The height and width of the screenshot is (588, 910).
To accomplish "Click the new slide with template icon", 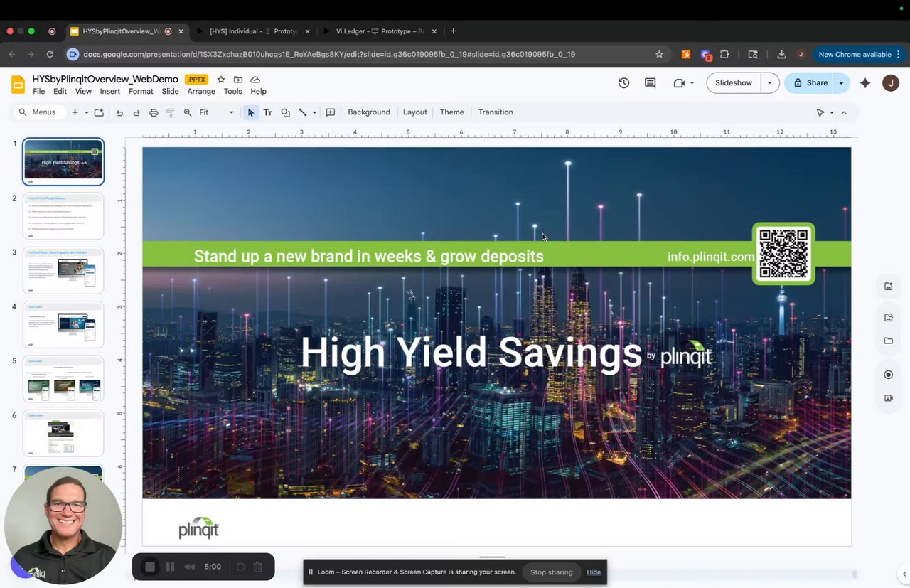I will coord(99,112).
